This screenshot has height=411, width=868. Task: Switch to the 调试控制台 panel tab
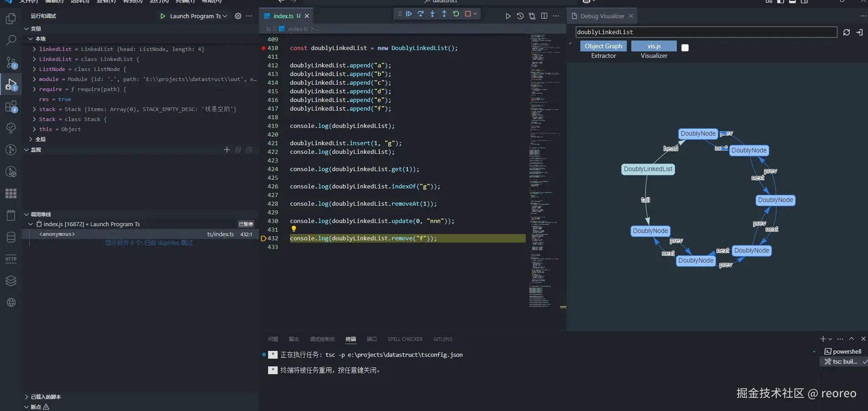point(322,339)
